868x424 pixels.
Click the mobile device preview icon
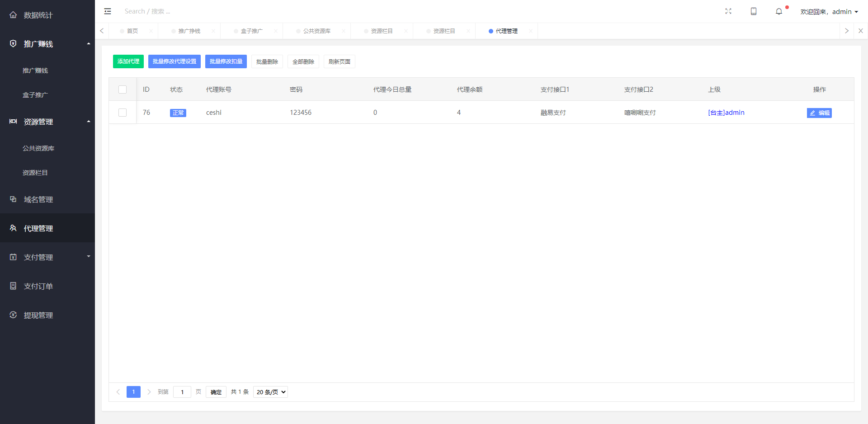coord(754,11)
